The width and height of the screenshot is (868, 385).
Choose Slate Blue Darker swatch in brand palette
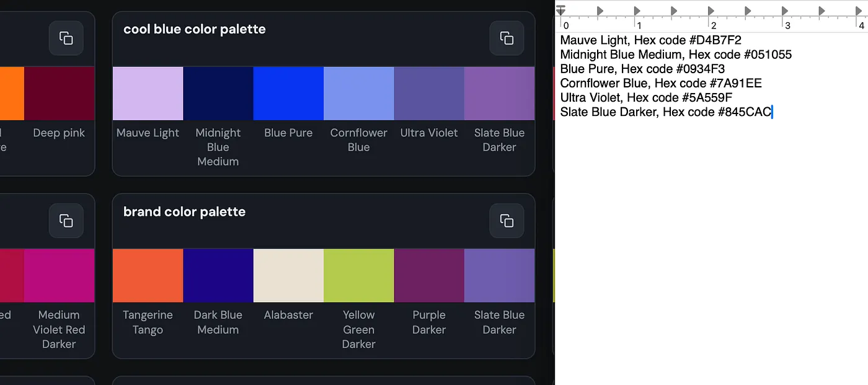coord(499,276)
